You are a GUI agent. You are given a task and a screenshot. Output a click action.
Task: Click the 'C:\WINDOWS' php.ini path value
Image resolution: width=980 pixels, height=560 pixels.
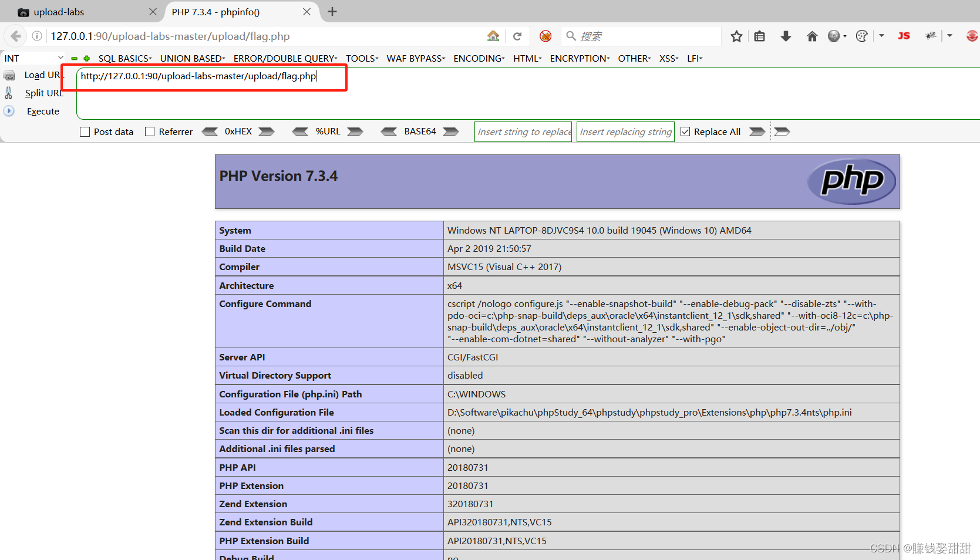(476, 394)
